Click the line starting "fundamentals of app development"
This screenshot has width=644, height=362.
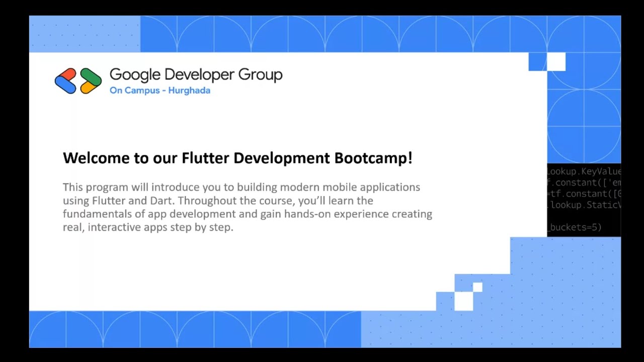pos(248,214)
